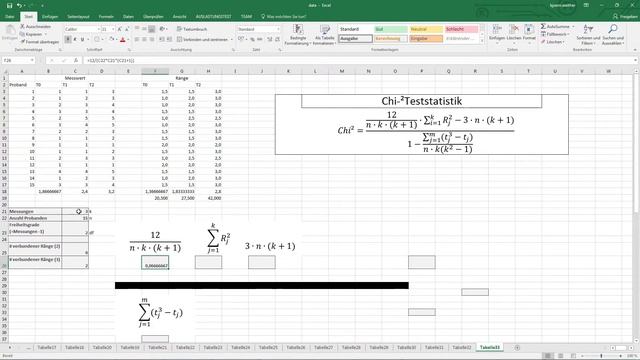Viewport: 640px width, 360px height.
Task: Open the Format cells menu
Action: point(529,33)
